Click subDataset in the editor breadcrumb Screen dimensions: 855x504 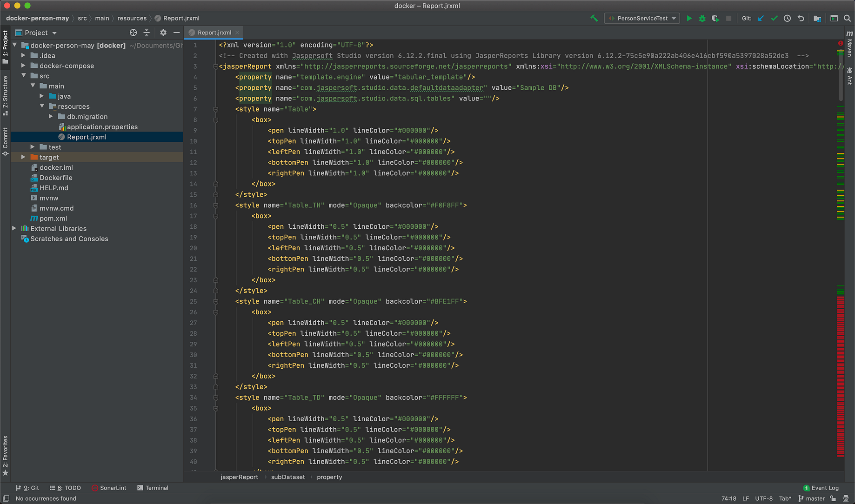(x=288, y=477)
